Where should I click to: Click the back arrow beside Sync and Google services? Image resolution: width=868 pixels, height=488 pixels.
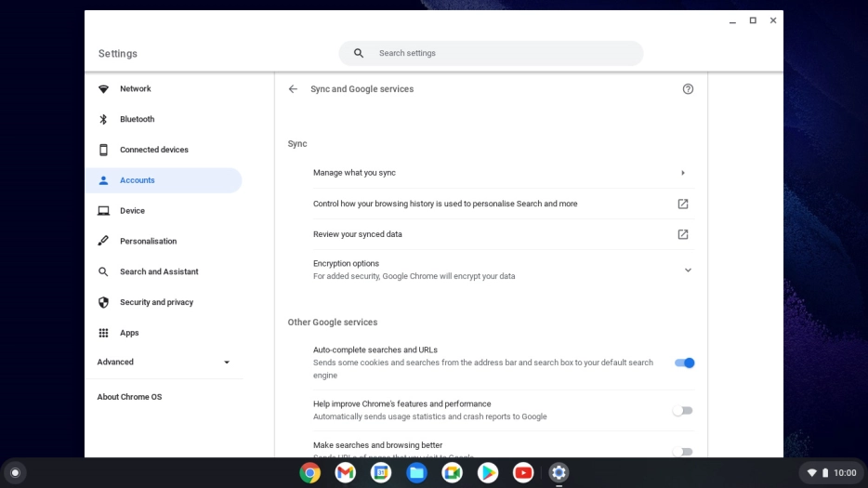coord(293,88)
